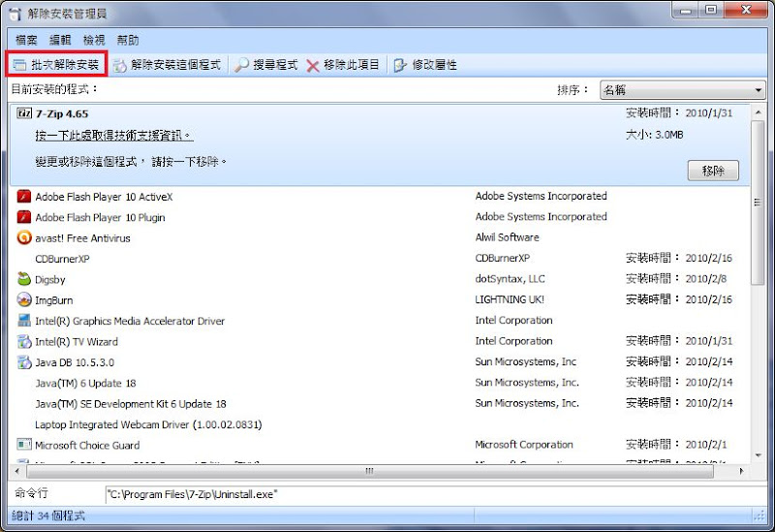
Task: Click the publisher text dotSyntax, LLC
Action: [511, 279]
